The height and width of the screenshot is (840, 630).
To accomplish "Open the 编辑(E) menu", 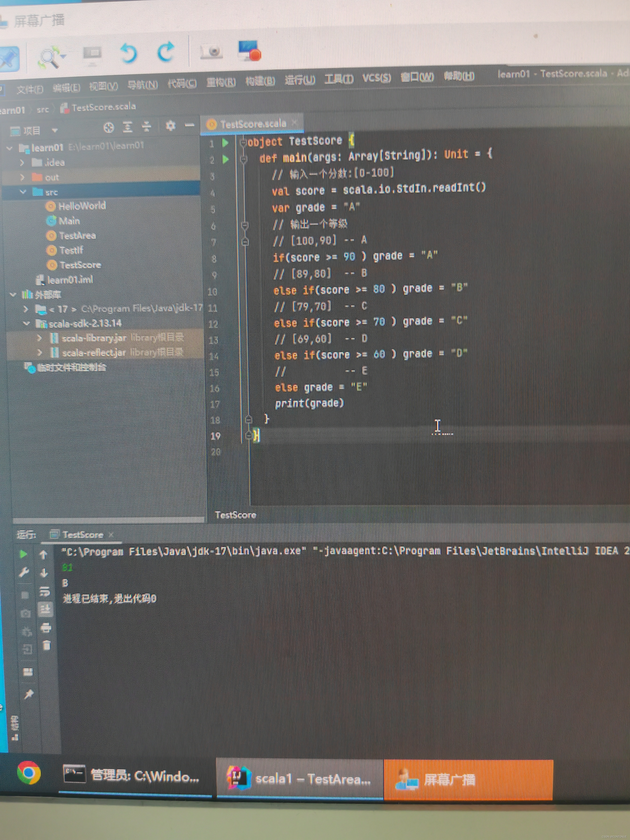I will (67, 88).
